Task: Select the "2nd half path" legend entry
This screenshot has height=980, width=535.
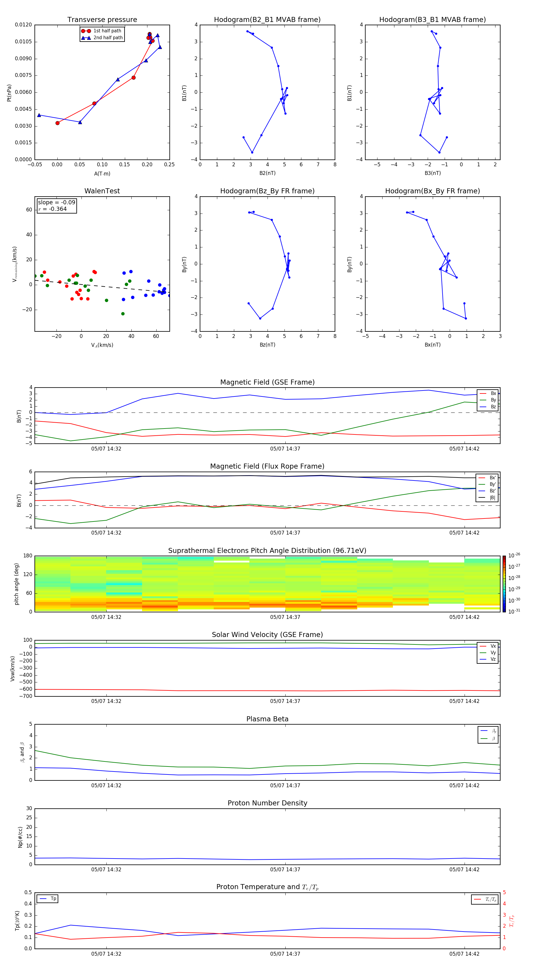Action: (x=102, y=38)
